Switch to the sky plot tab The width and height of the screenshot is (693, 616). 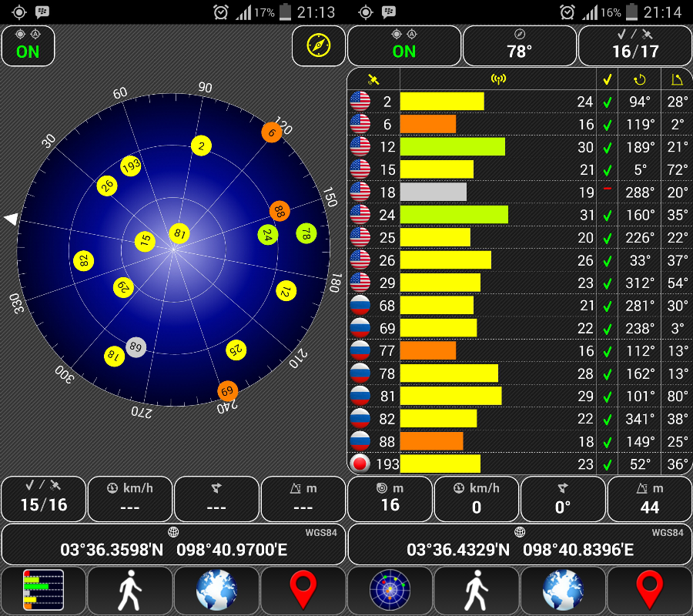390,590
